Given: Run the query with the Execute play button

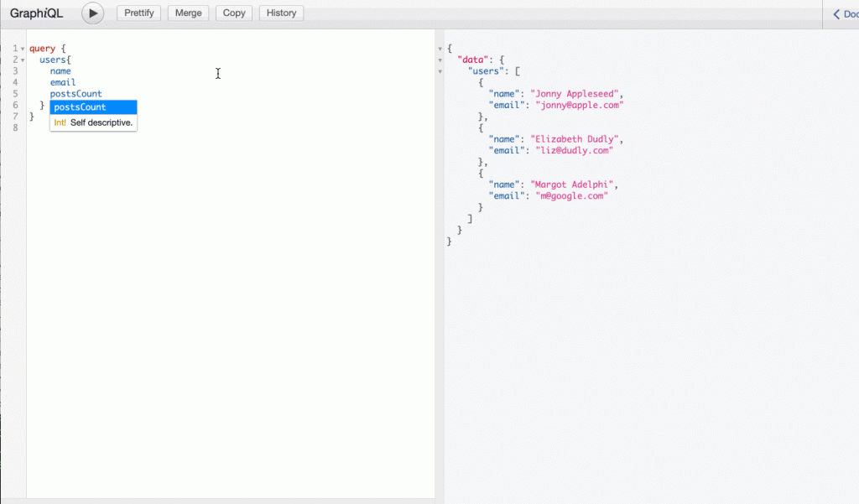Looking at the screenshot, I should click(92, 13).
